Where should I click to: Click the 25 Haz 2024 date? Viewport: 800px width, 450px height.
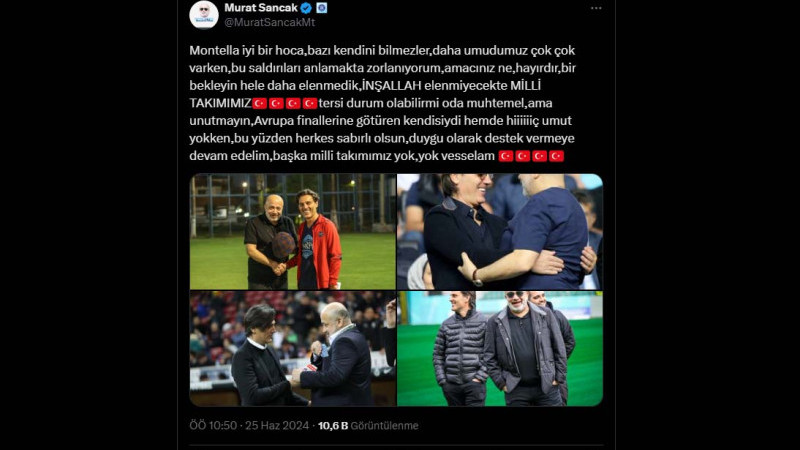(277, 426)
